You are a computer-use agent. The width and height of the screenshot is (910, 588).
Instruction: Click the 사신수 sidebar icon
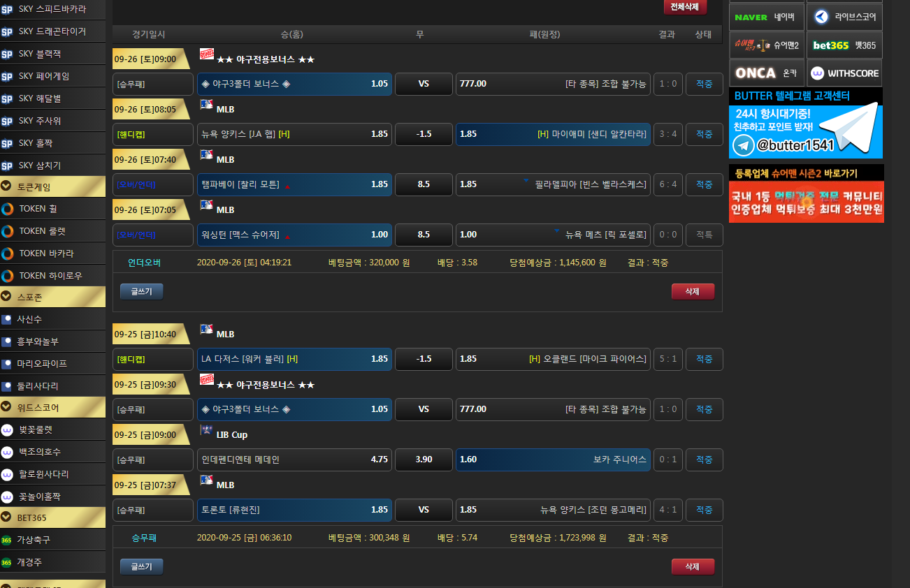click(7, 319)
